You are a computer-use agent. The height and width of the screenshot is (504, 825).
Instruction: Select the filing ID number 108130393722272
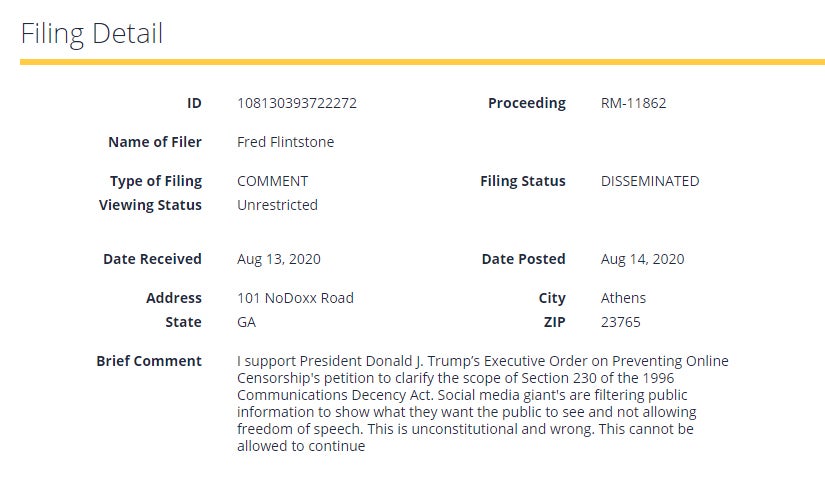pos(296,103)
